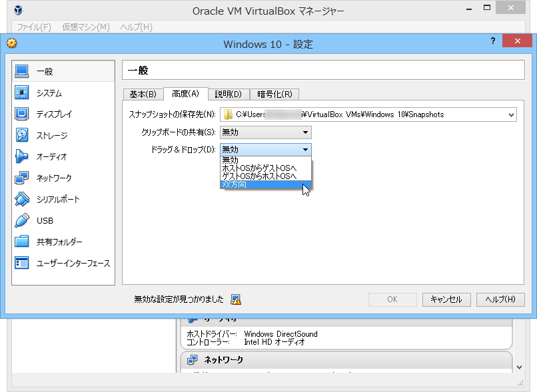Expand the snapshot folder path combo box
Viewport: 537px width, 392px height.
coord(511,114)
